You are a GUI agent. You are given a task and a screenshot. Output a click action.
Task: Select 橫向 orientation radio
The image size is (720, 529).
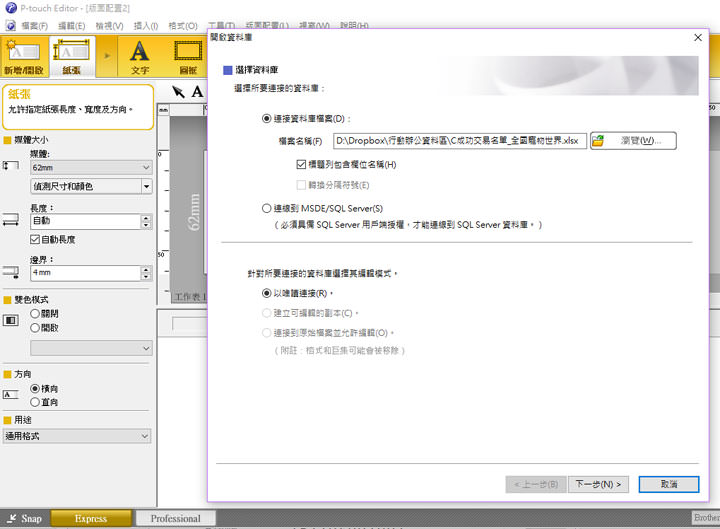tap(34, 388)
